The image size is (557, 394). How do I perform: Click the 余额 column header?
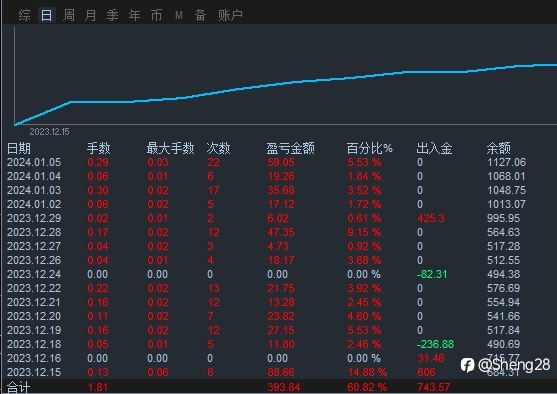coord(499,148)
